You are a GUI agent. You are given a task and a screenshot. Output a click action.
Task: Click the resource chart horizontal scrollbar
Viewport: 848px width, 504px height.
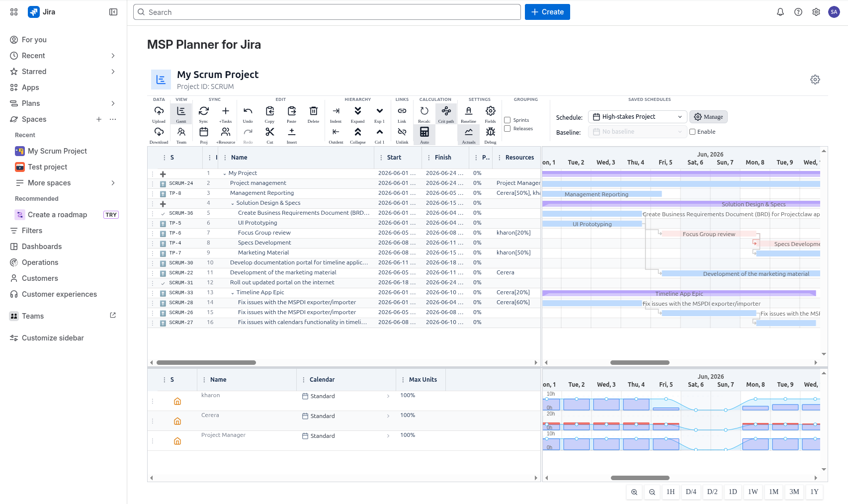[x=640, y=478]
